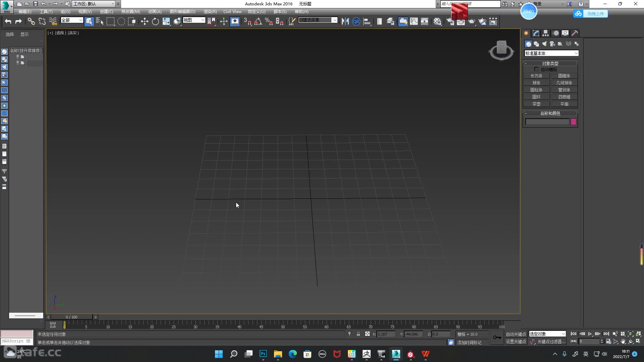Click the Align tool icon
644x362 pixels.
[x=367, y=21]
